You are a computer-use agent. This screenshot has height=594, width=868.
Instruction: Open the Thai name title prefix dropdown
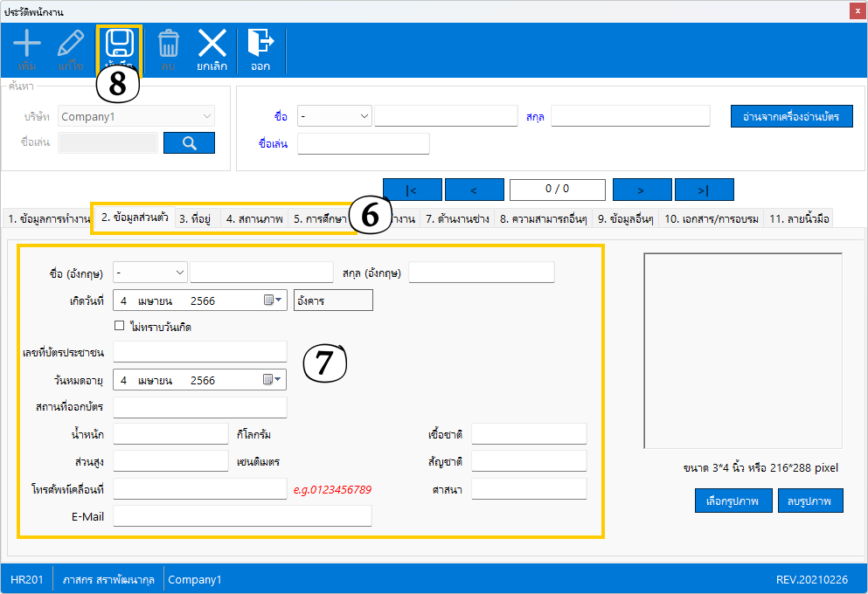point(364,116)
